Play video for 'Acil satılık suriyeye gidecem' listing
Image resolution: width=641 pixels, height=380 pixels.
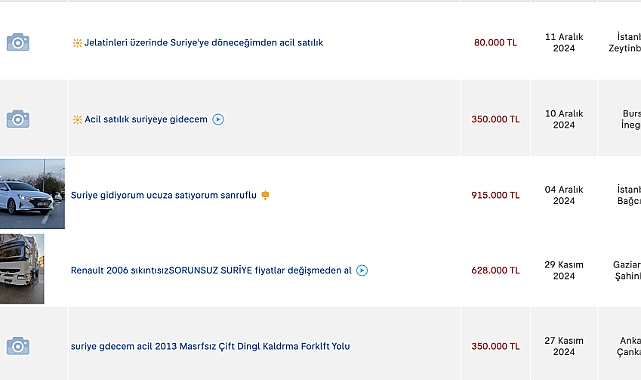coord(218,119)
